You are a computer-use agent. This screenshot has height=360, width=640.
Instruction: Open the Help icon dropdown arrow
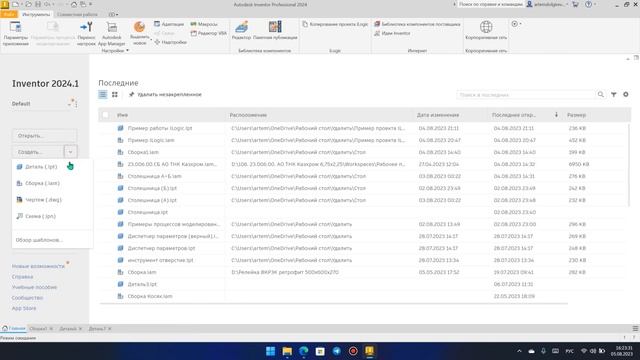595,4
